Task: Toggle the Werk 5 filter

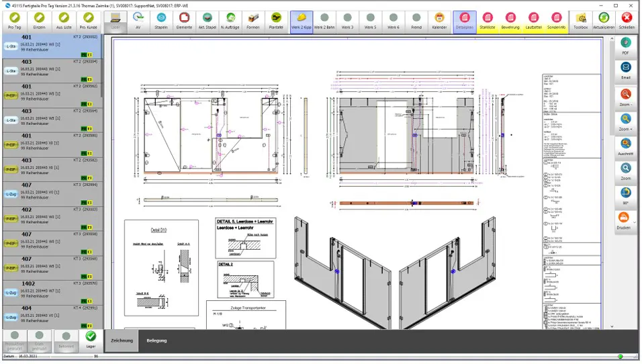Action: 370,21
